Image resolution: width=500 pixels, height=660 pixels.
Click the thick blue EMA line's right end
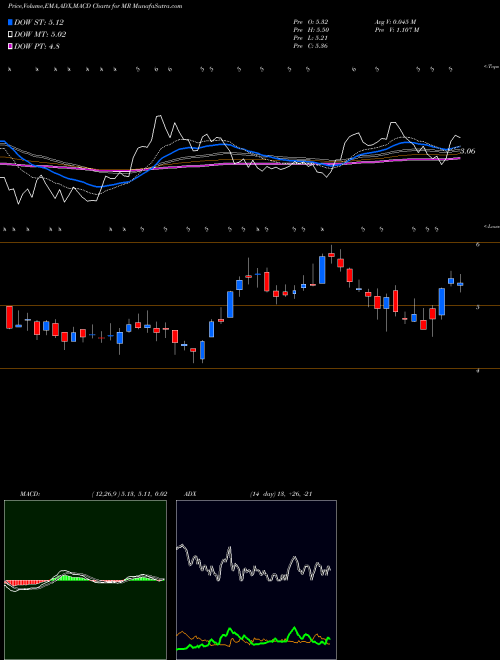[x=459, y=146]
